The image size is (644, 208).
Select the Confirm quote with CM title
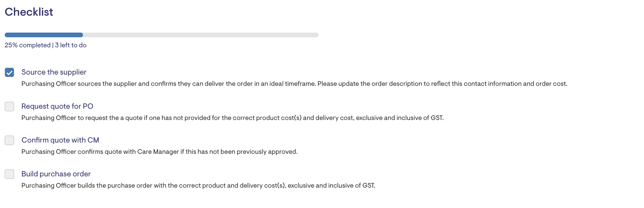[x=60, y=140]
